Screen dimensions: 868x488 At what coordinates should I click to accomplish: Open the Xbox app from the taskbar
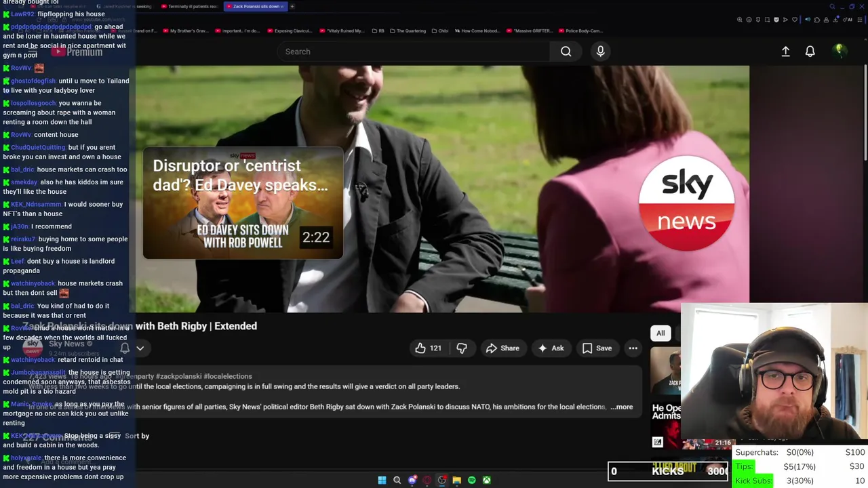486,480
